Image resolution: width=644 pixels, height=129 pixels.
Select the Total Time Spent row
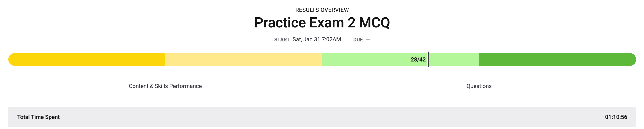[322, 117]
